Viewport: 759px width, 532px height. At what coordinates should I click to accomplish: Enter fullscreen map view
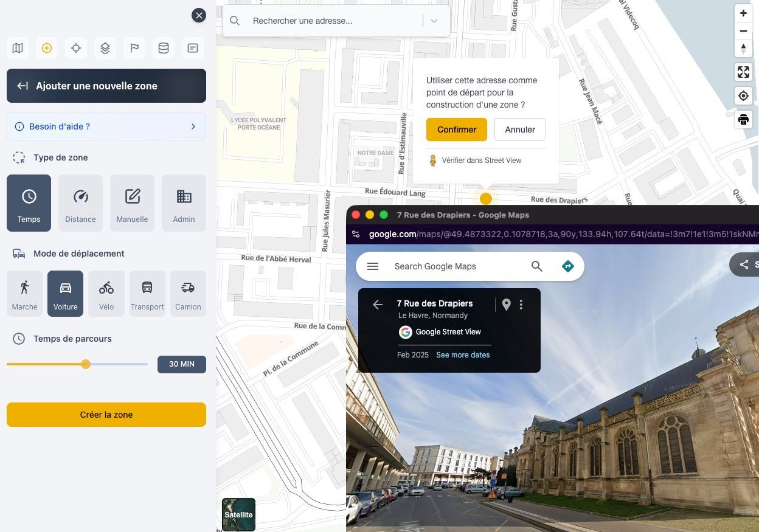[743, 72]
